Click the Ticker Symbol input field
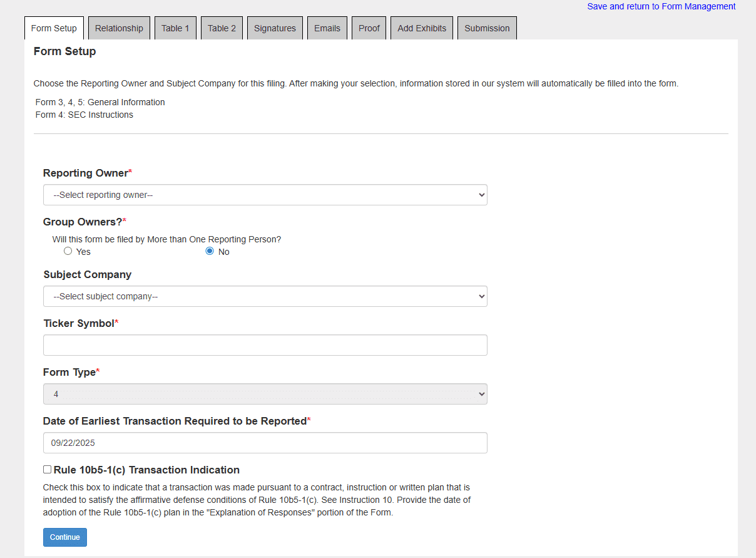 coord(265,345)
